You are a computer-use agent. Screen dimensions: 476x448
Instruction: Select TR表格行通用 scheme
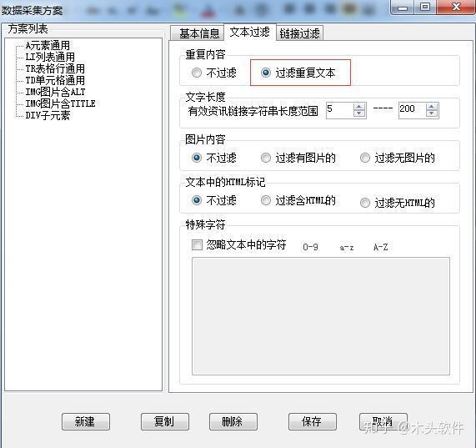pyautogui.click(x=55, y=68)
